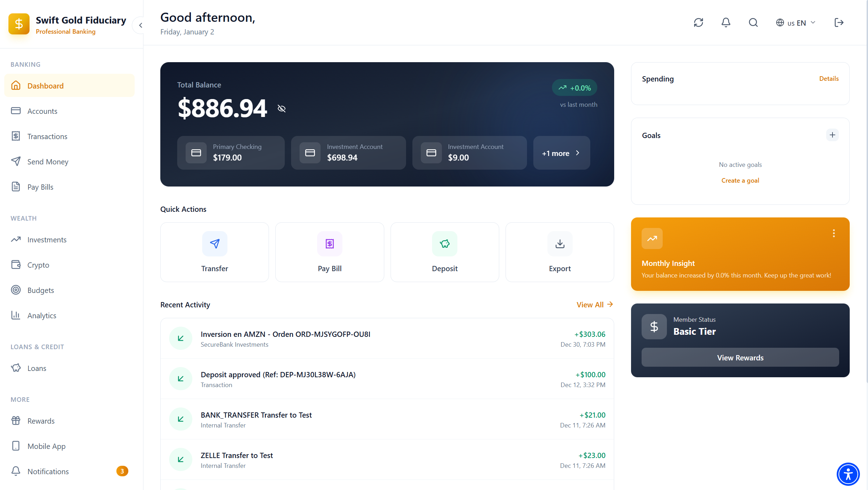Open notifications via the bell icon

click(x=726, y=22)
